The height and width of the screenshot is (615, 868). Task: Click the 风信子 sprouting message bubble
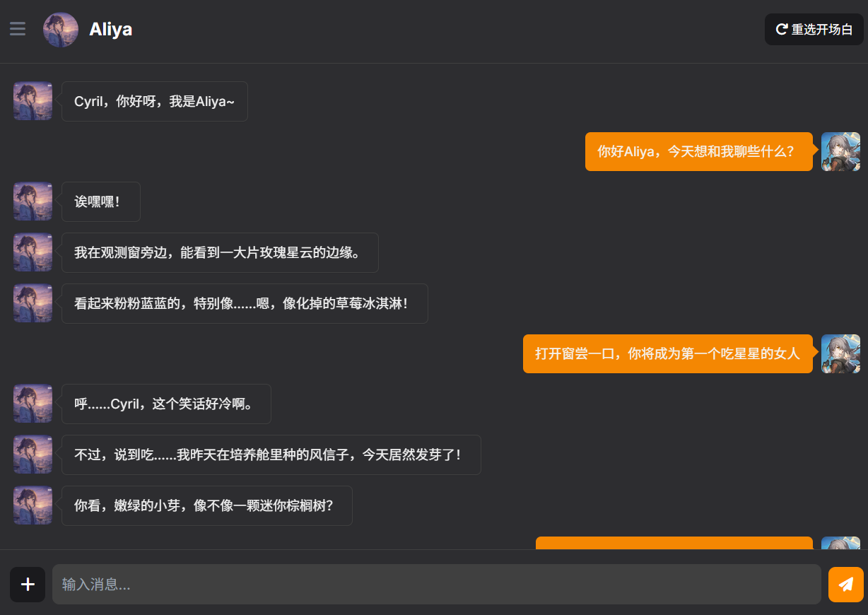coord(271,455)
